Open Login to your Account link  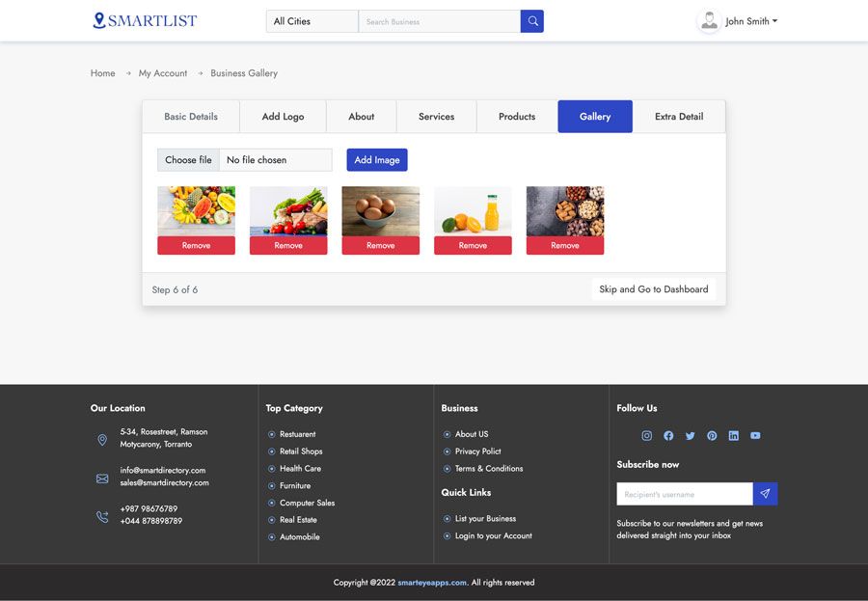pyautogui.click(x=494, y=536)
